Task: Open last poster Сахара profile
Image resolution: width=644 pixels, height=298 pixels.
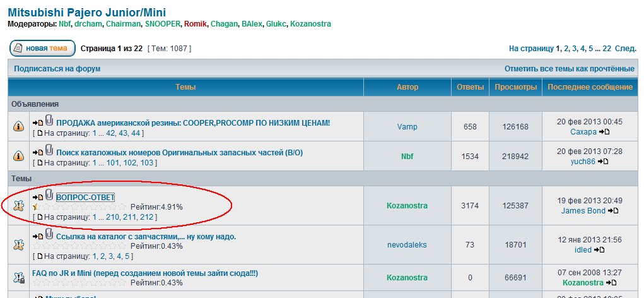Action: (583, 132)
